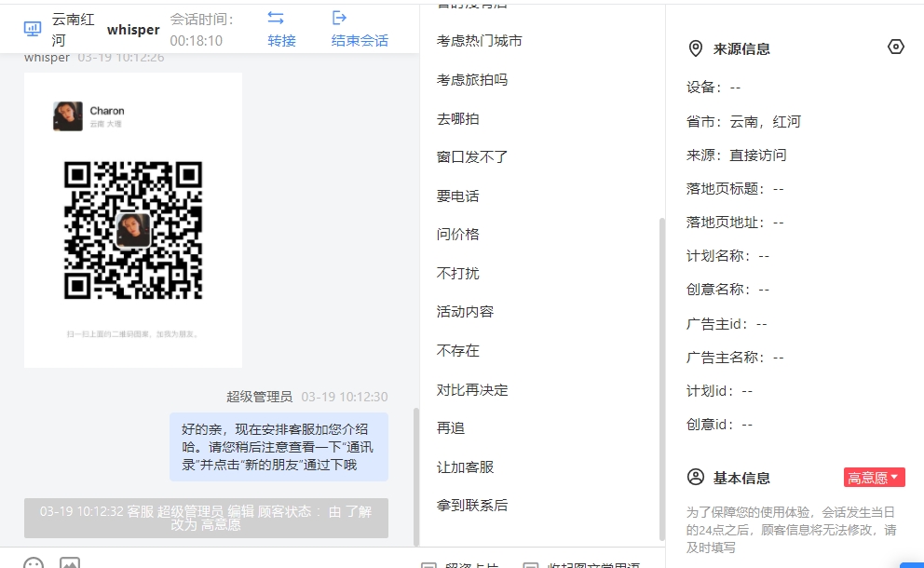Click the 广告主id field row
Screen dimensions: 924x568
coord(727,323)
